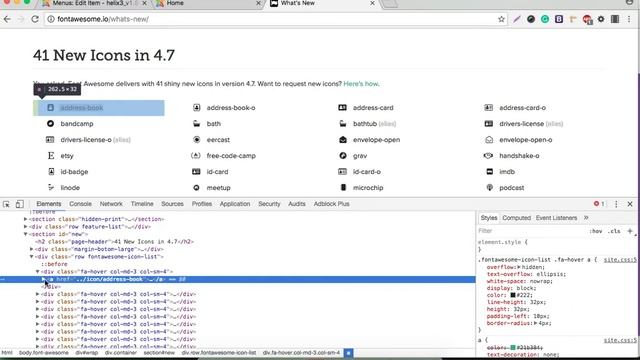
Task: Click the browser address bar URL
Action: [103, 19]
